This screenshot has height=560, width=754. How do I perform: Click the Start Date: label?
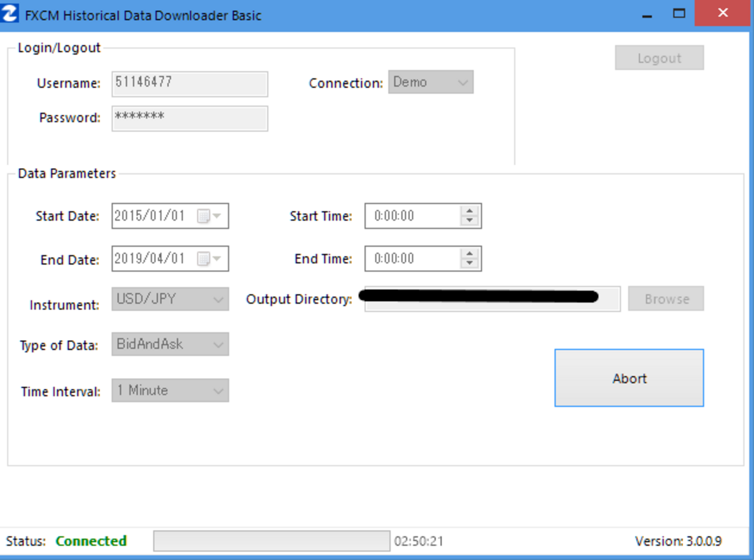click(x=67, y=216)
